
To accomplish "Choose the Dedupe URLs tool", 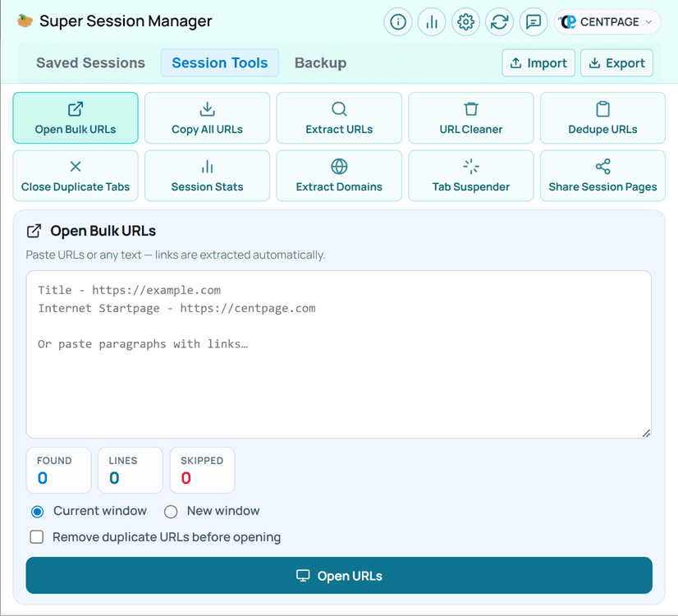I will pyautogui.click(x=602, y=117).
